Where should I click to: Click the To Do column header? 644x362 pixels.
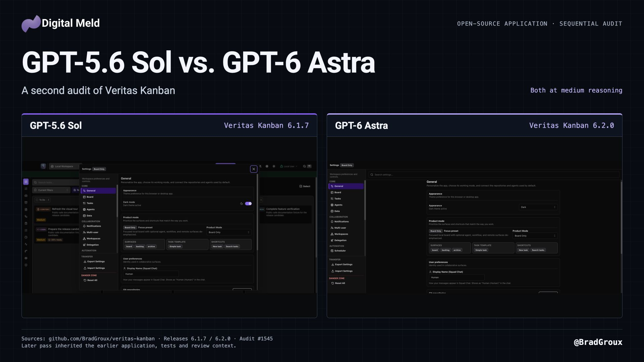pyautogui.click(x=42, y=200)
